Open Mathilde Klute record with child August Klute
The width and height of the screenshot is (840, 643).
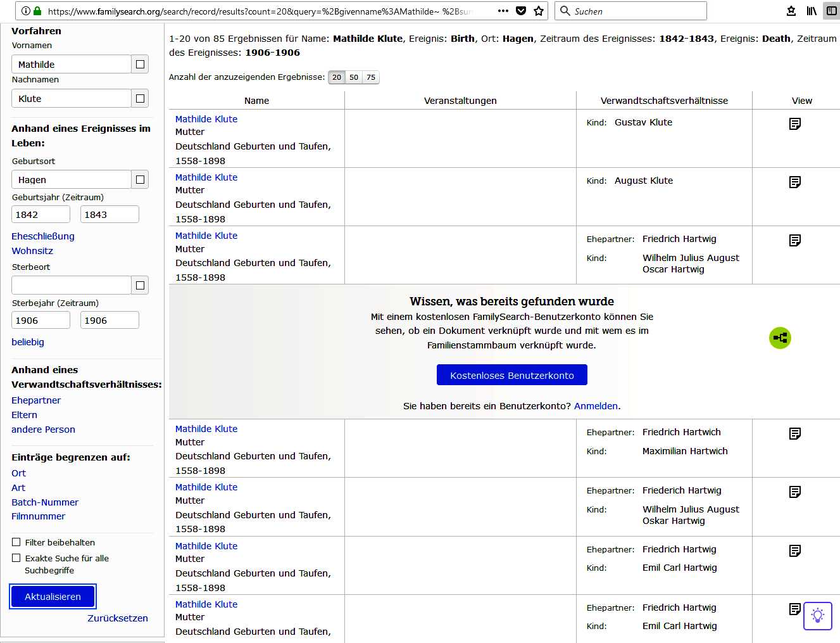(206, 177)
